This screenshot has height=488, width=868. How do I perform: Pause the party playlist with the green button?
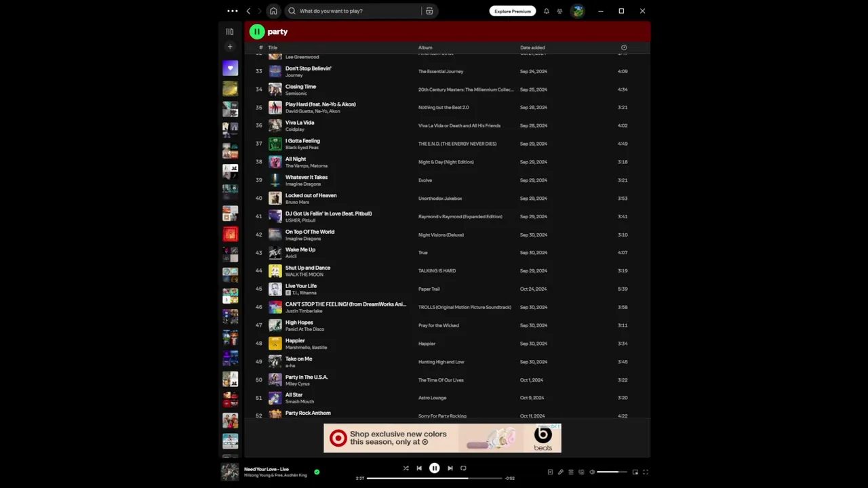[x=257, y=31]
